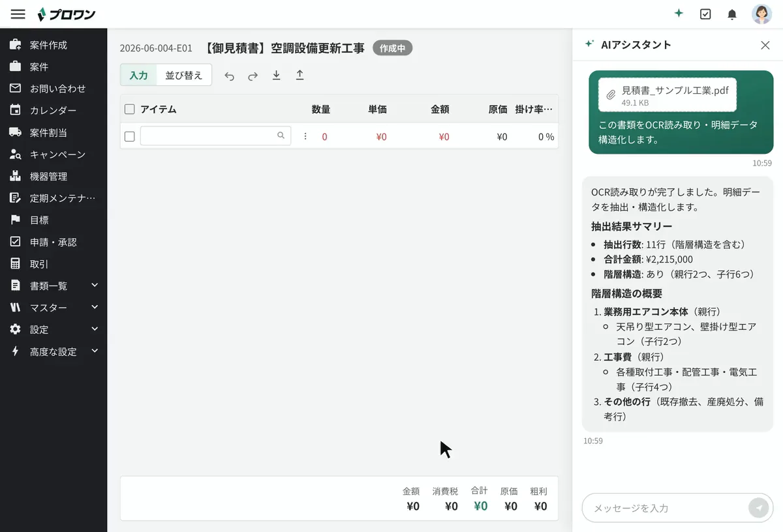
Task: Click the 数量 column header
Action: tap(321, 110)
